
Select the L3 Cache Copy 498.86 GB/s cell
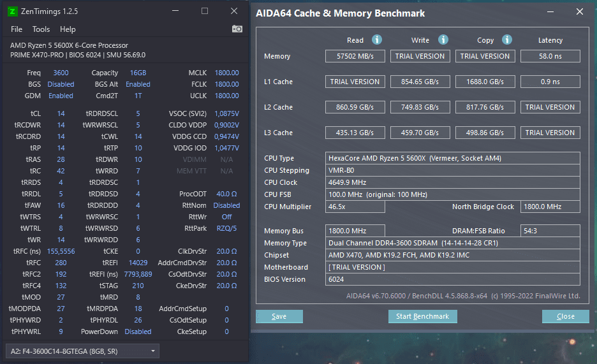point(485,133)
